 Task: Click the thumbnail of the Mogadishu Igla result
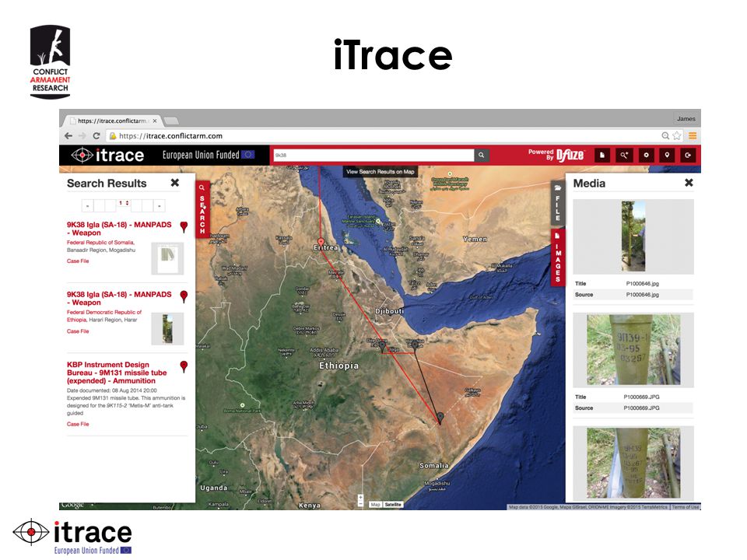click(x=167, y=258)
